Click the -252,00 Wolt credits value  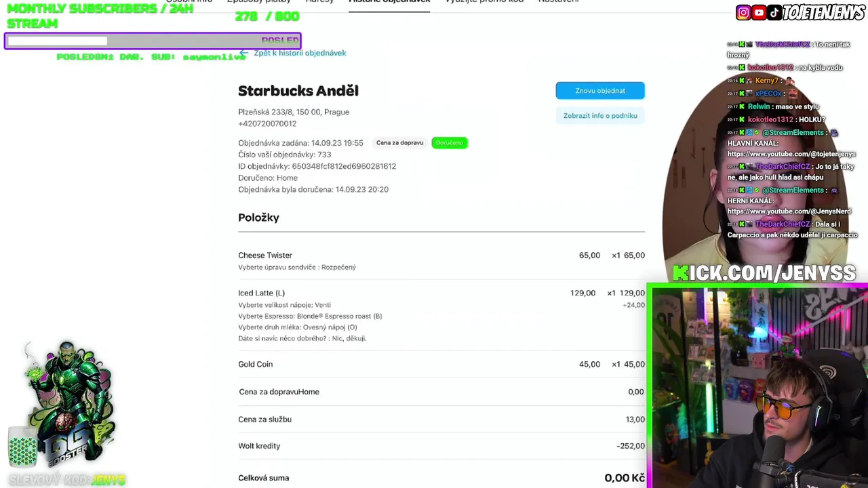pos(631,446)
